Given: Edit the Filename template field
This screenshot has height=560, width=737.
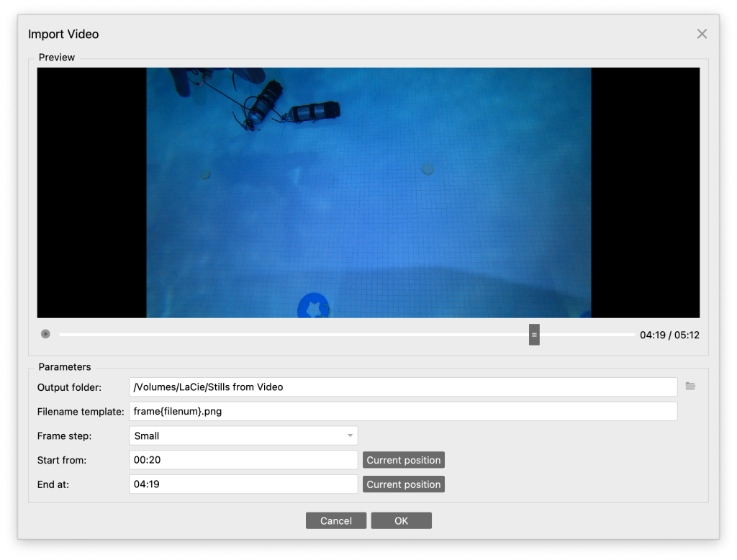Looking at the screenshot, I should point(403,412).
